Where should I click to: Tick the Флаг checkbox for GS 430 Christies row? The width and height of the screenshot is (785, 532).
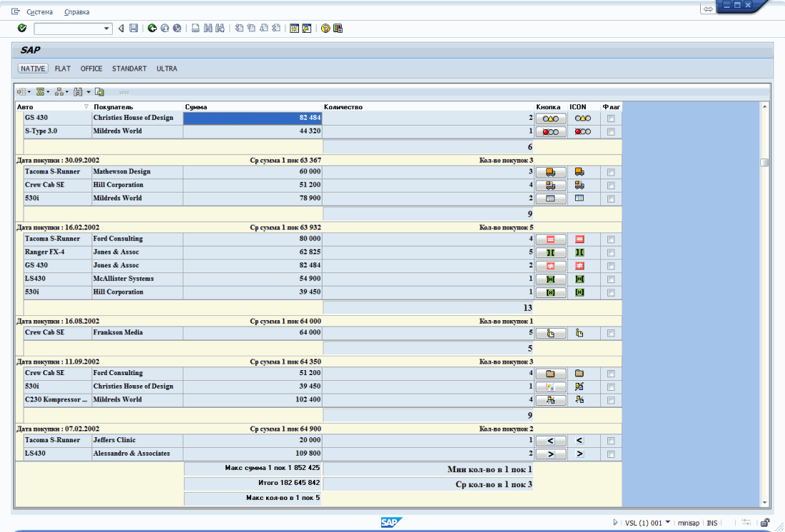click(611, 118)
